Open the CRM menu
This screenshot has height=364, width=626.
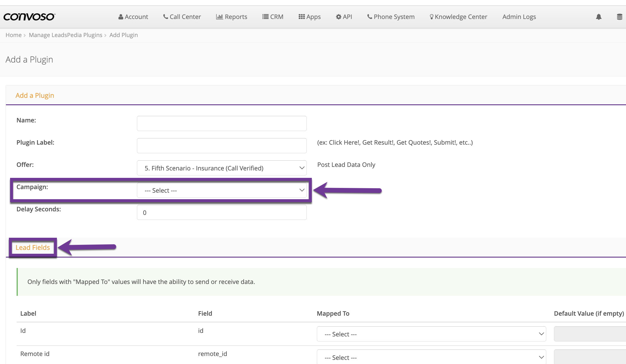273,17
